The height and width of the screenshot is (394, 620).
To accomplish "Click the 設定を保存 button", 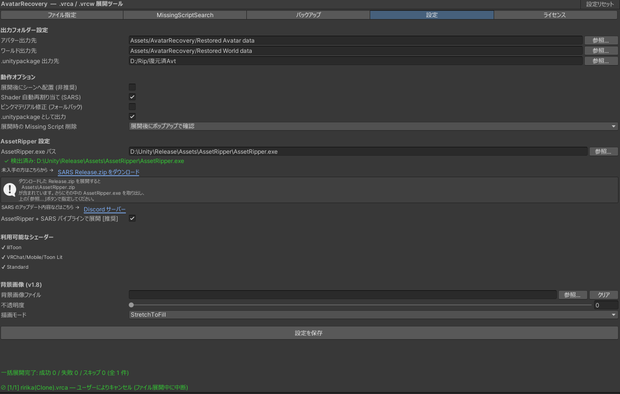I will coord(309,333).
